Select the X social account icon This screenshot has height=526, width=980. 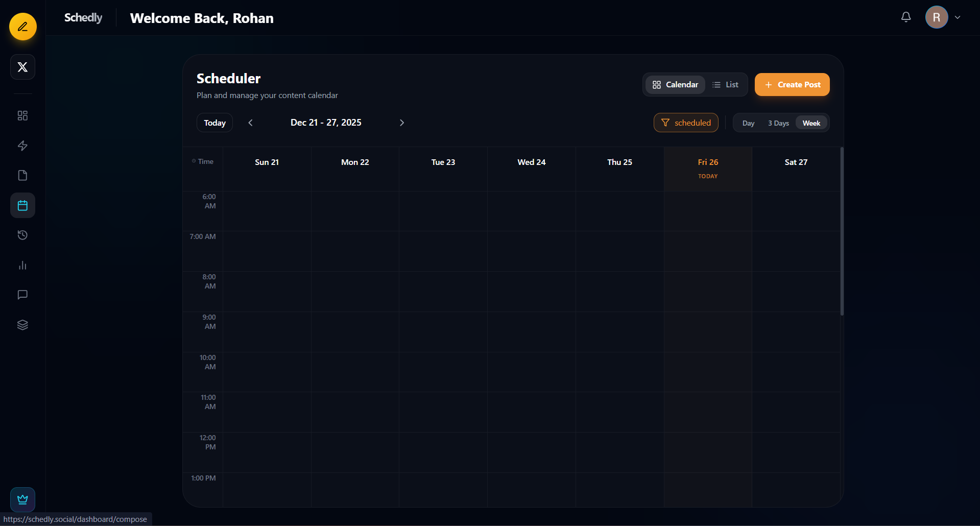point(22,67)
